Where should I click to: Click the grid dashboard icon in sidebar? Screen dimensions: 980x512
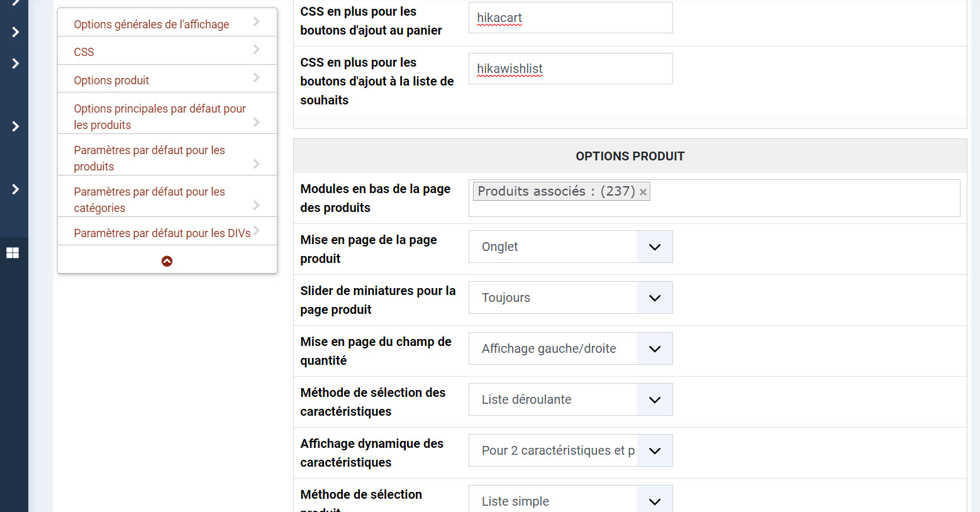point(13,253)
